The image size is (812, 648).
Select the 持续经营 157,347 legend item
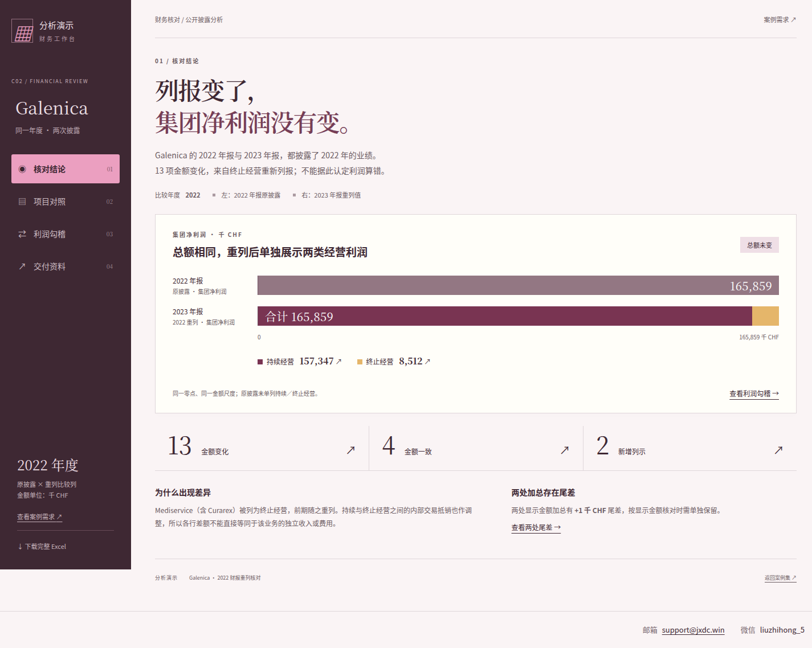tap(300, 362)
